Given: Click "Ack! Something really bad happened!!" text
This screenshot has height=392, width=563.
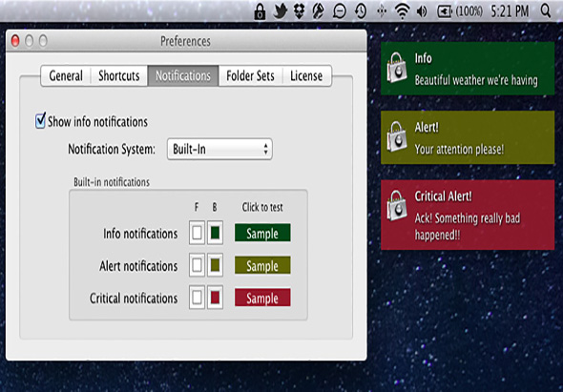Looking at the screenshot, I should 468,226.
